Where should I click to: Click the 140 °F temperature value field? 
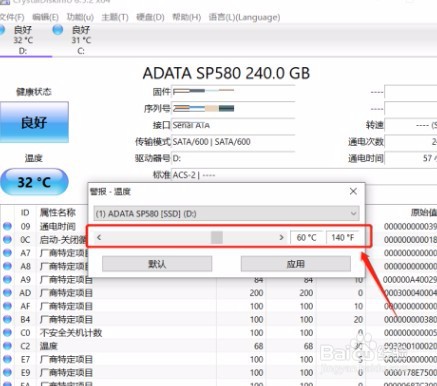click(x=343, y=237)
